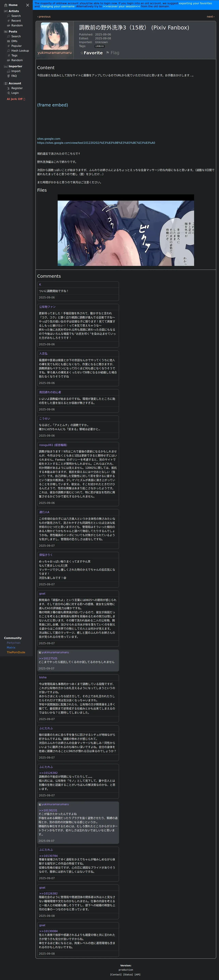Click commenter name 周回遅れの初心者
The image size is (219, 980).
[50, 392]
